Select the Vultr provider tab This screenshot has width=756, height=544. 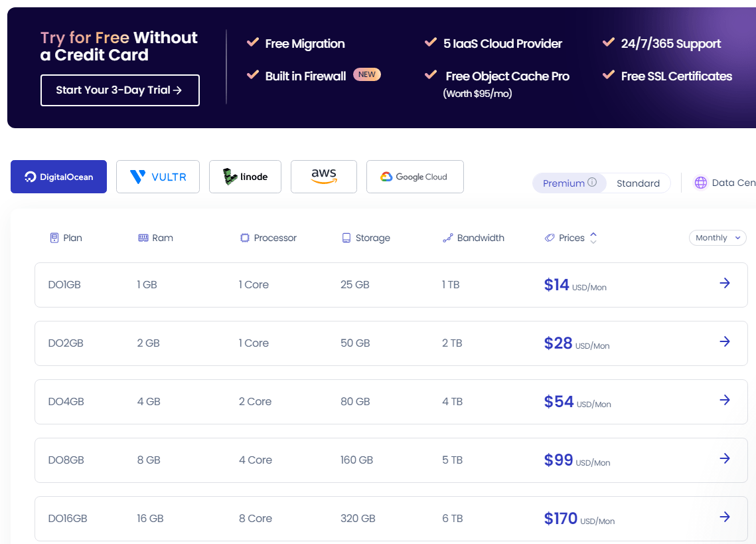[158, 177]
